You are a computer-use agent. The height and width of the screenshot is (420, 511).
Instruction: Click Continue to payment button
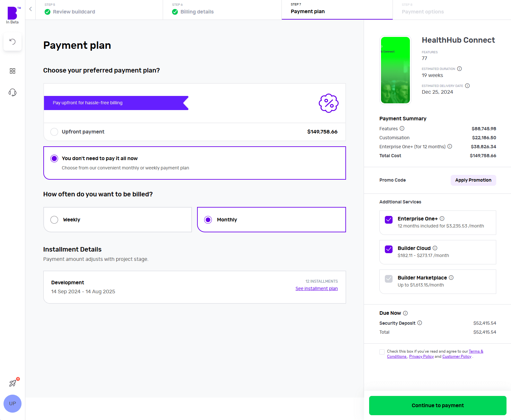(438, 406)
